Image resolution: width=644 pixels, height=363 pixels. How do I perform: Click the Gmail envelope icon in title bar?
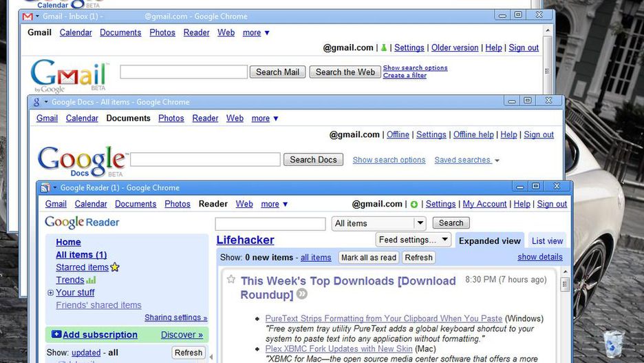tap(28, 17)
